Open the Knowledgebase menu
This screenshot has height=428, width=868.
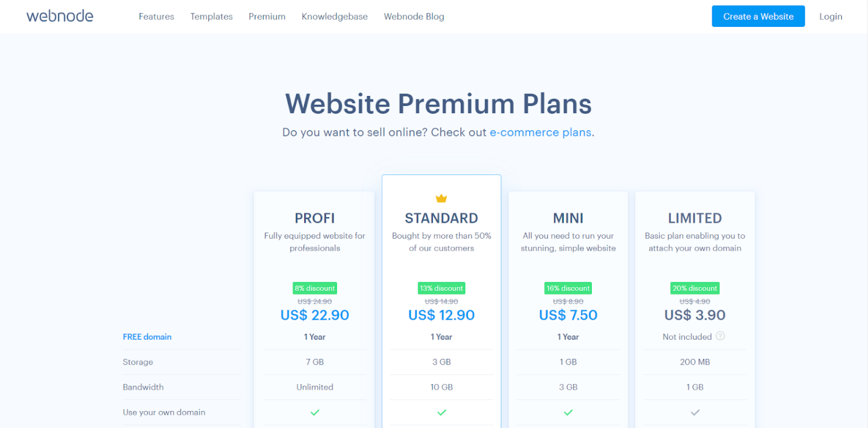[x=335, y=16]
